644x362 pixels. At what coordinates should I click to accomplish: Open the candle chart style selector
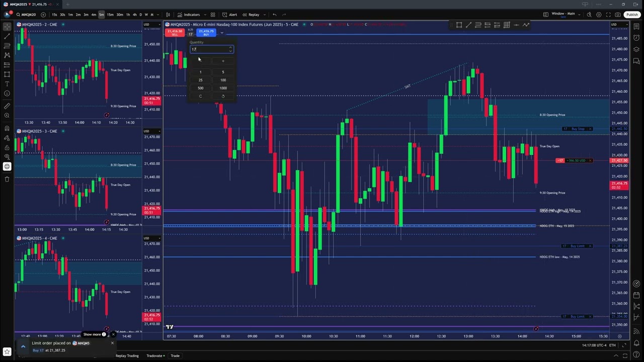click(x=168, y=15)
